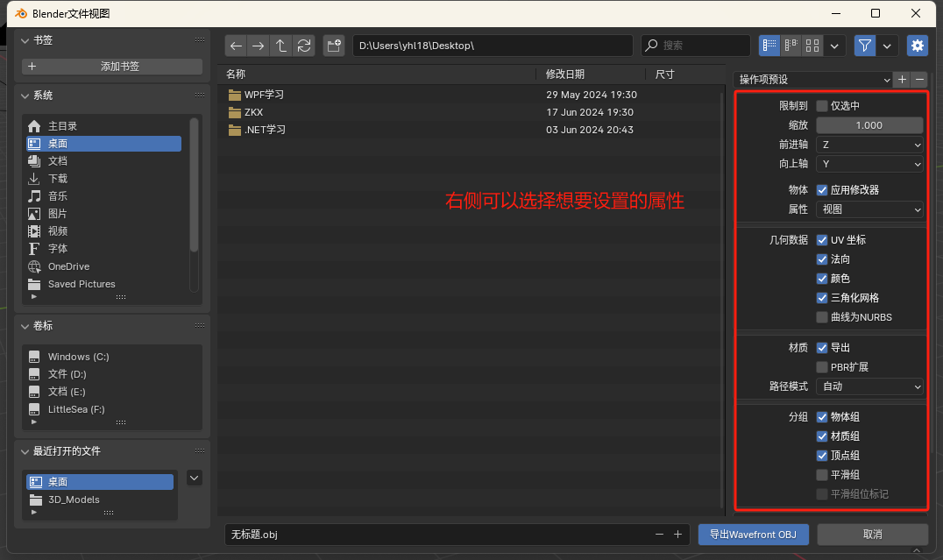Click 导出Wavefront OBJ button
Screen dimensions: 943x560
point(753,534)
